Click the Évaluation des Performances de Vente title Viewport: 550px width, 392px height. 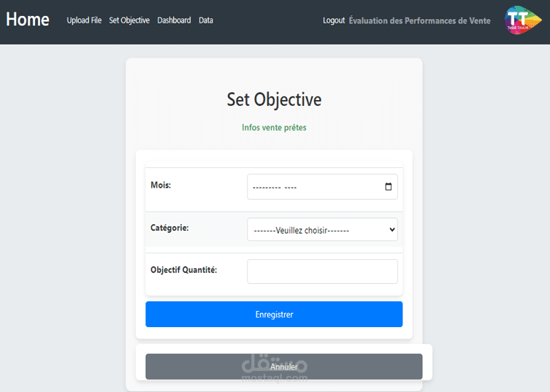pyautogui.click(x=419, y=20)
